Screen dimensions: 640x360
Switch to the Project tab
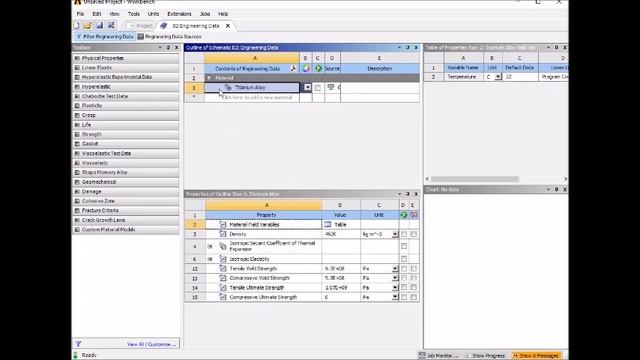tap(140, 26)
